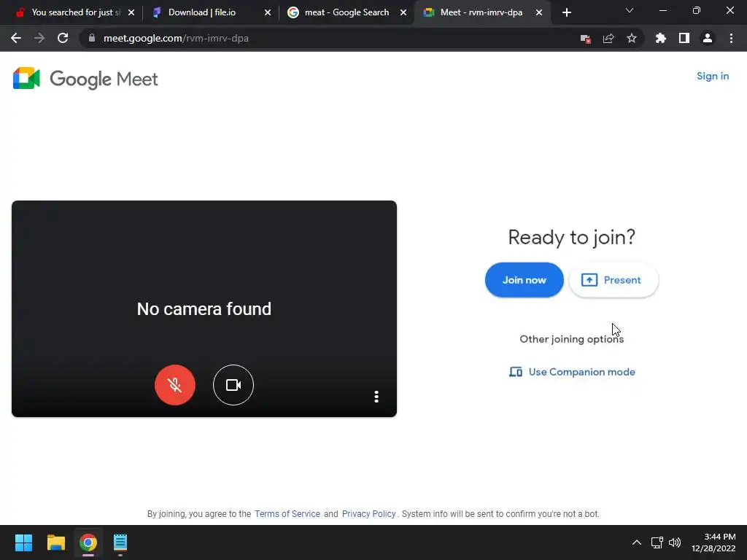
Task: Bookmark this tab with the star icon
Action: [632, 38]
